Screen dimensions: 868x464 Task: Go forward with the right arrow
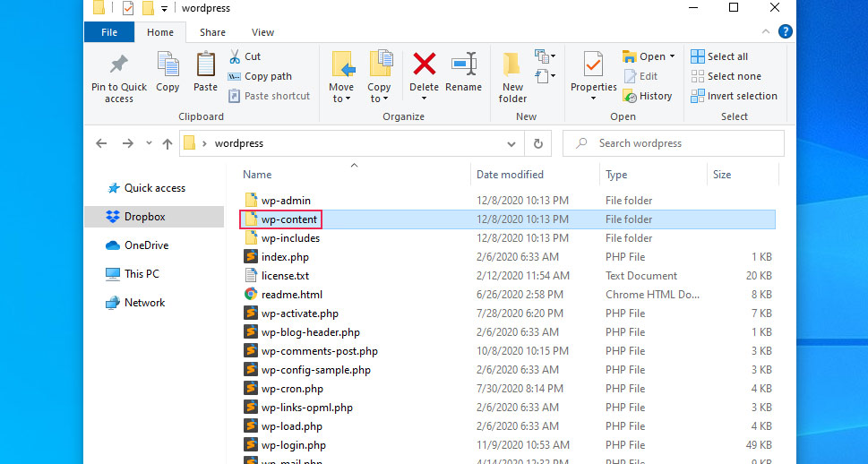128,143
